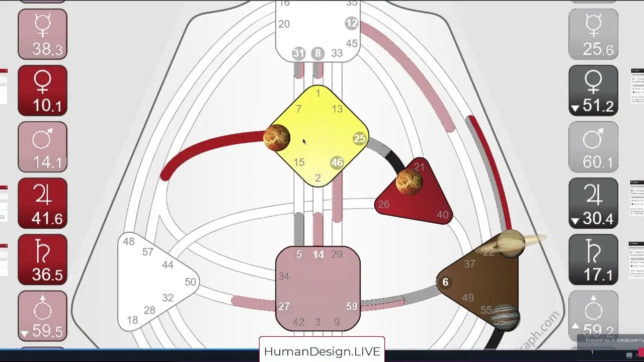The image size is (644, 362).
Task: Select gate 15 in G center
Action: [x=299, y=162]
